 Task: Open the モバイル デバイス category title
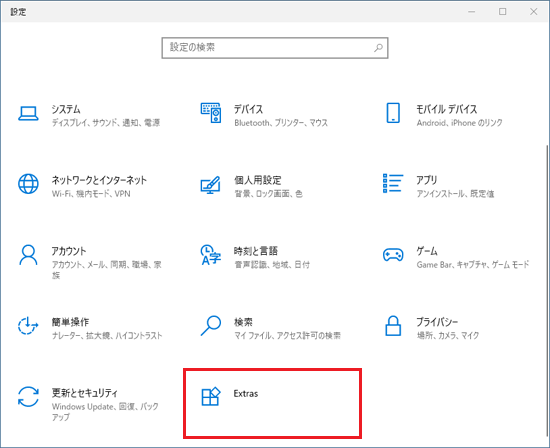pyautogui.click(x=447, y=109)
